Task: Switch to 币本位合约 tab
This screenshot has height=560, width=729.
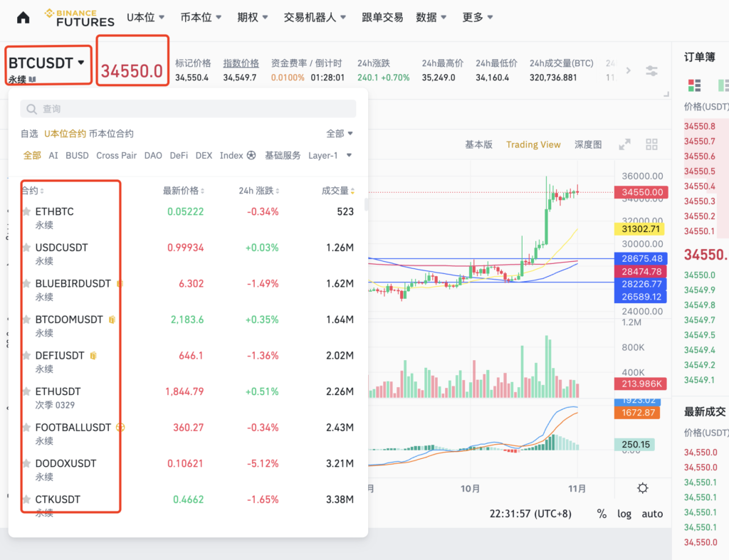Action: 111,134
